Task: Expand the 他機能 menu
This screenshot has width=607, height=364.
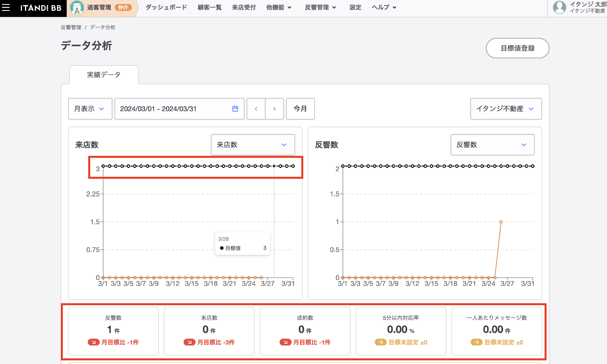Action: (279, 7)
